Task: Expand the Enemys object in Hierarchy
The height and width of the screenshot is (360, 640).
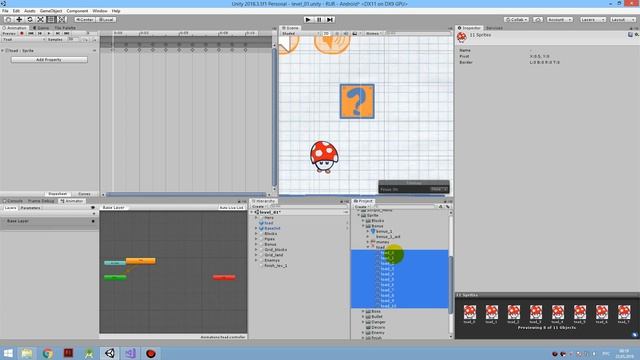Action: pyautogui.click(x=256, y=260)
